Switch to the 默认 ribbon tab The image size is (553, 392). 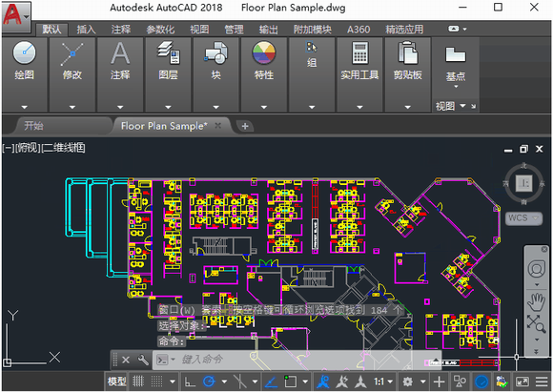[51, 30]
